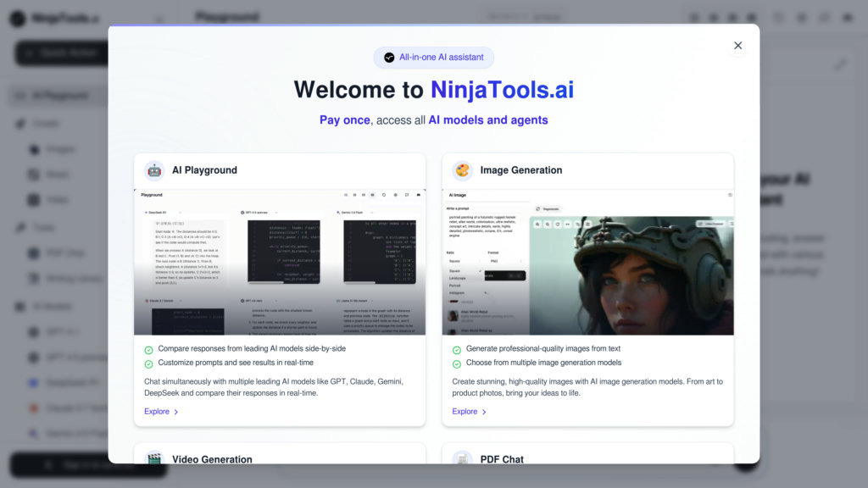Click the AI Playground robot icon

coord(154,170)
